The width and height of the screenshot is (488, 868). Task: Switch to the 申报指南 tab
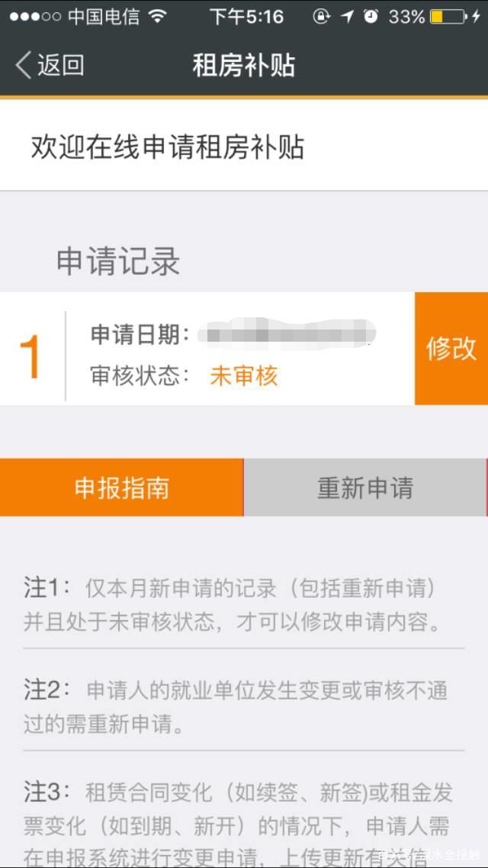(122, 487)
